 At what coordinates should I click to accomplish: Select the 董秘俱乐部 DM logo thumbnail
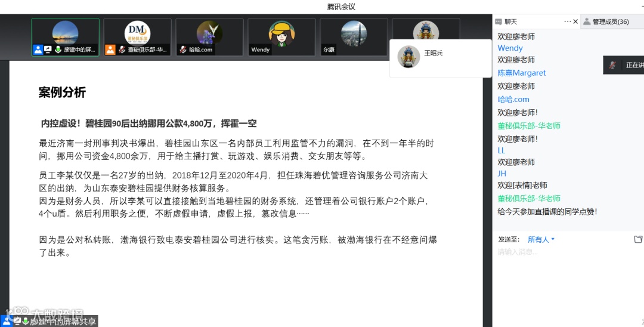[137, 32]
